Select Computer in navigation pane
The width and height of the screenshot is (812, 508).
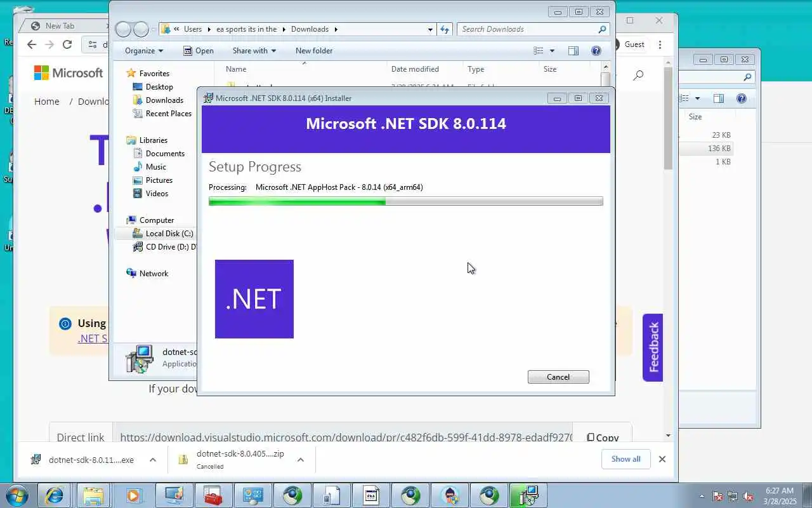[157, 220]
